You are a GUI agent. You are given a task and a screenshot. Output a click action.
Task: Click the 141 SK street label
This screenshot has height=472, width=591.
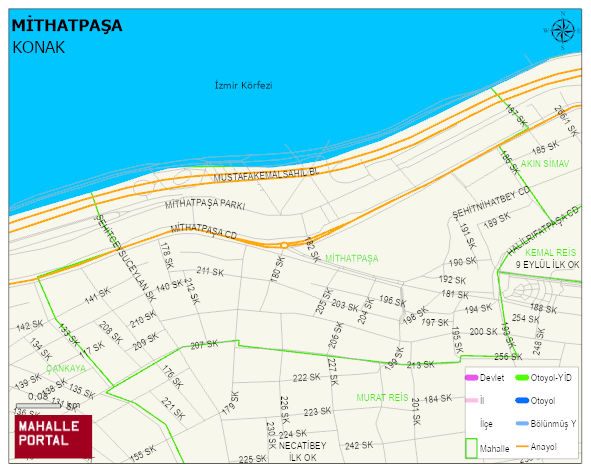pyautogui.click(x=98, y=296)
